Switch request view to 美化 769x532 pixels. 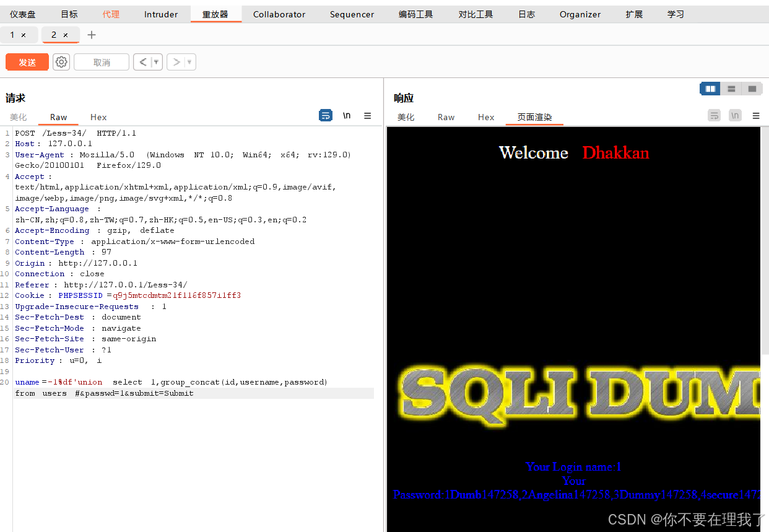click(x=19, y=117)
